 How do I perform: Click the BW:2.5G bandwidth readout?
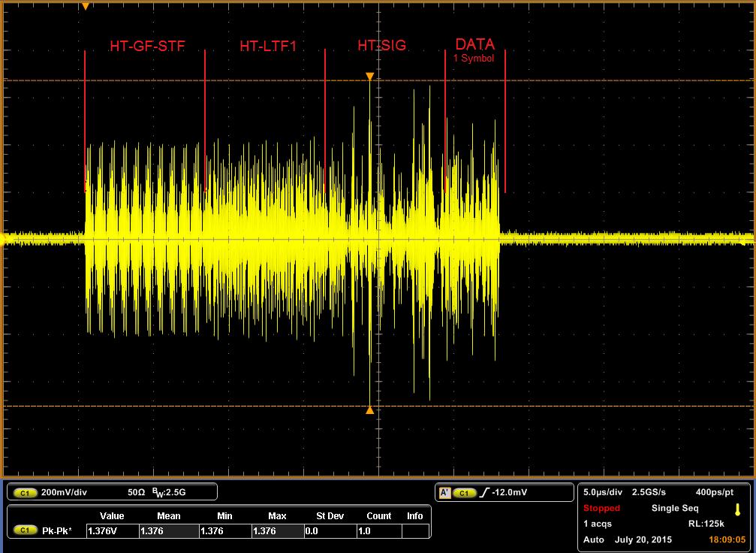pos(169,493)
